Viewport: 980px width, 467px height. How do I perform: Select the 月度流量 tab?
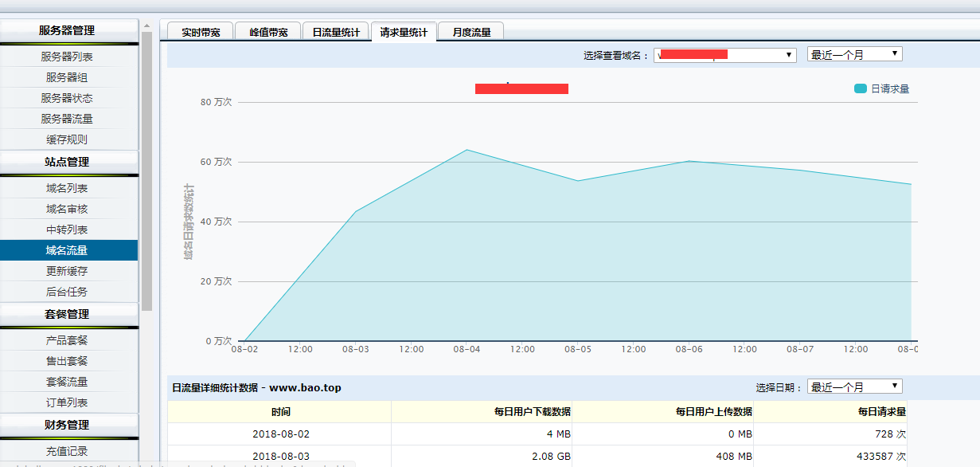click(471, 33)
